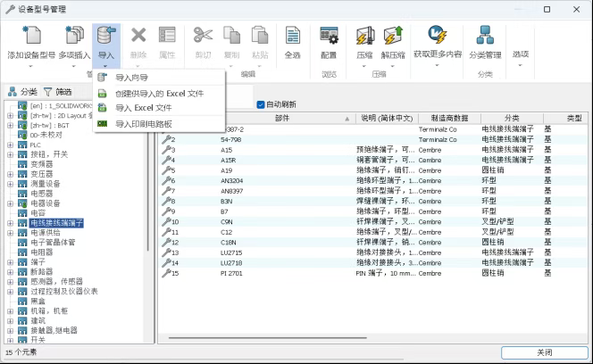Click the 全选 (select all) icon
The image size is (593, 364).
coord(292,37)
